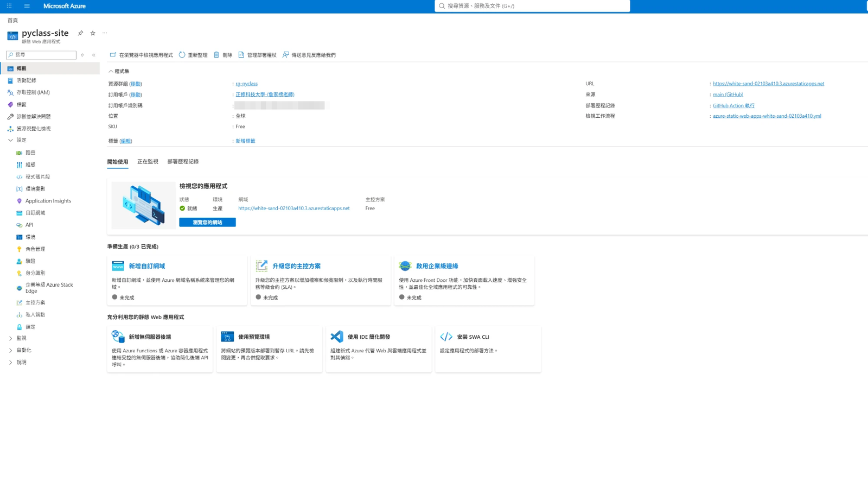
Task: Pin pyclass-site to the dashboard
Action: pyautogui.click(x=80, y=33)
